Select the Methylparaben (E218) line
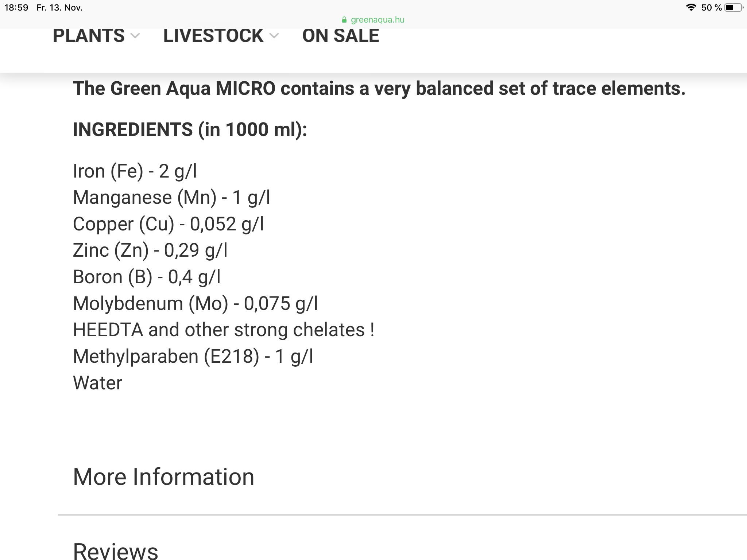The width and height of the screenshot is (747, 560). point(193,356)
